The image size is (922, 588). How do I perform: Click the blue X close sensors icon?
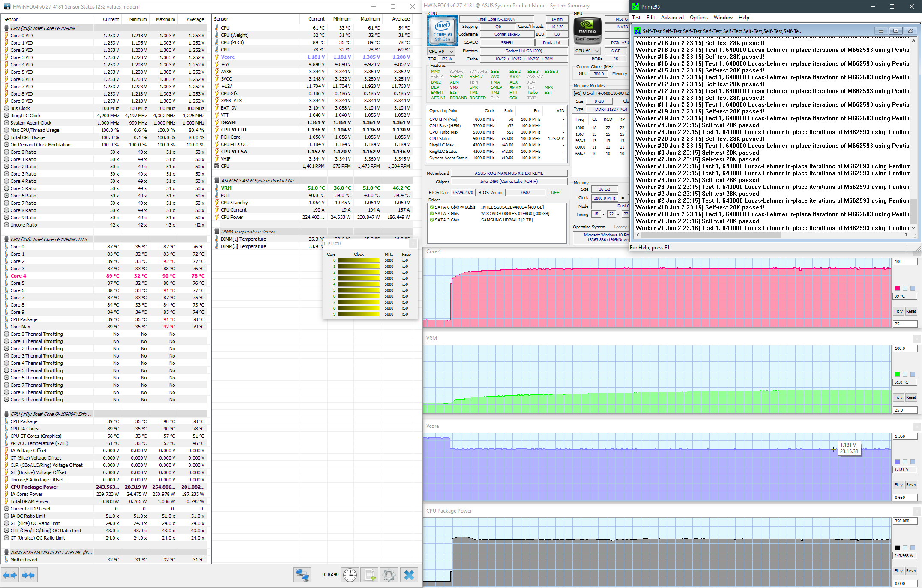pyautogui.click(x=409, y=575)
